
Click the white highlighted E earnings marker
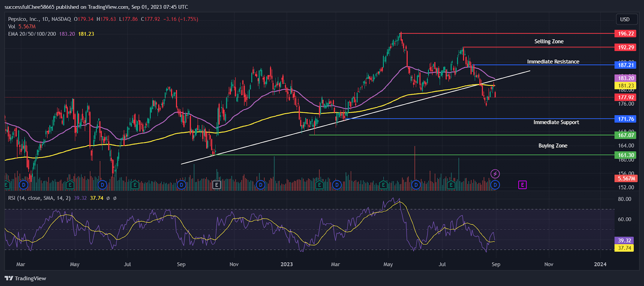pos(217,185)
